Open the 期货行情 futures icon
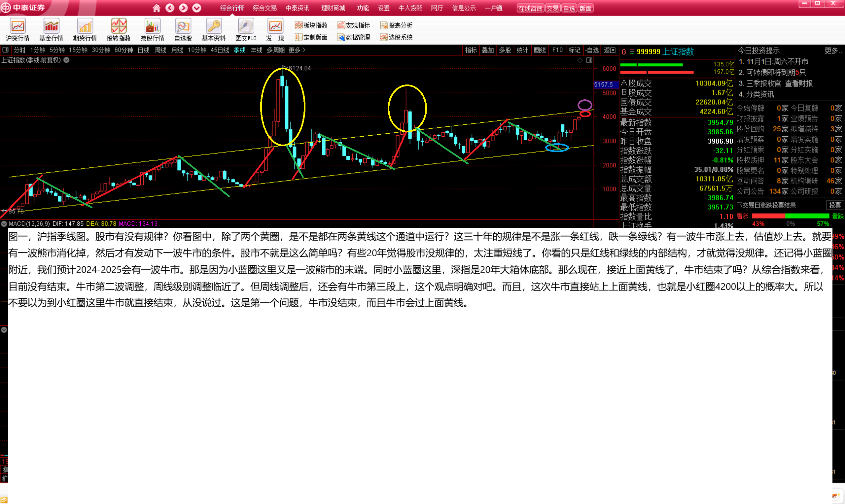 click(85, 26)
